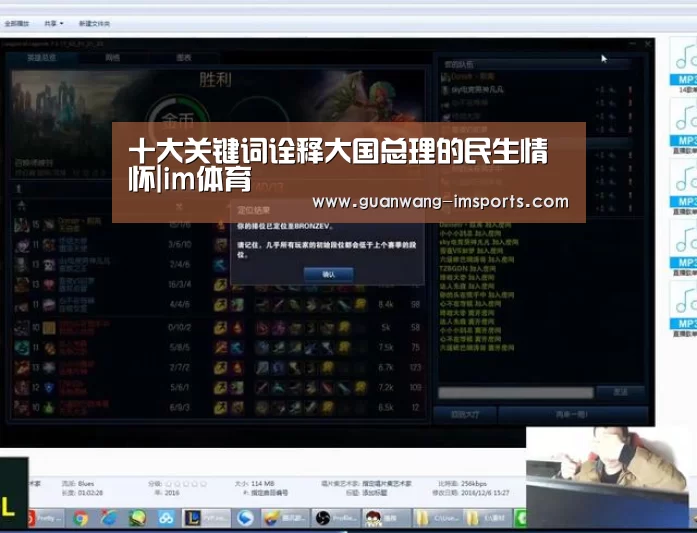Switch to the 网格 tab
The image size is (697, 533).
coord(112,58)
